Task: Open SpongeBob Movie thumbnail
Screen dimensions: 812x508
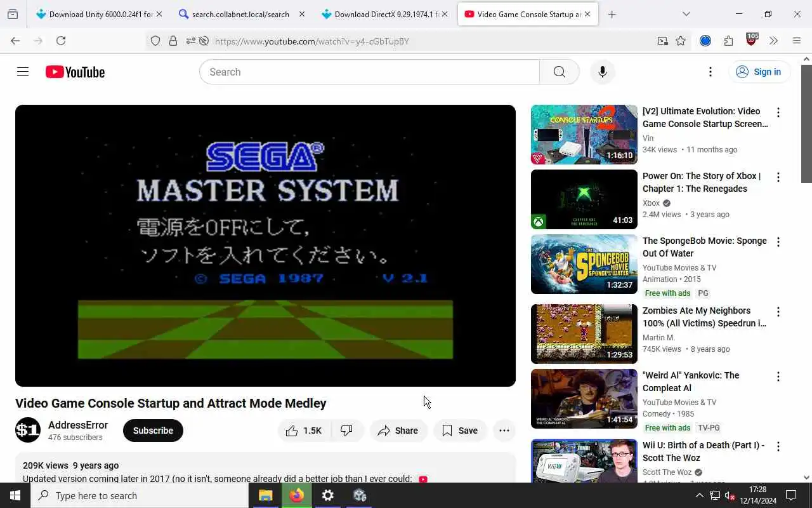Action: [584, 264]
